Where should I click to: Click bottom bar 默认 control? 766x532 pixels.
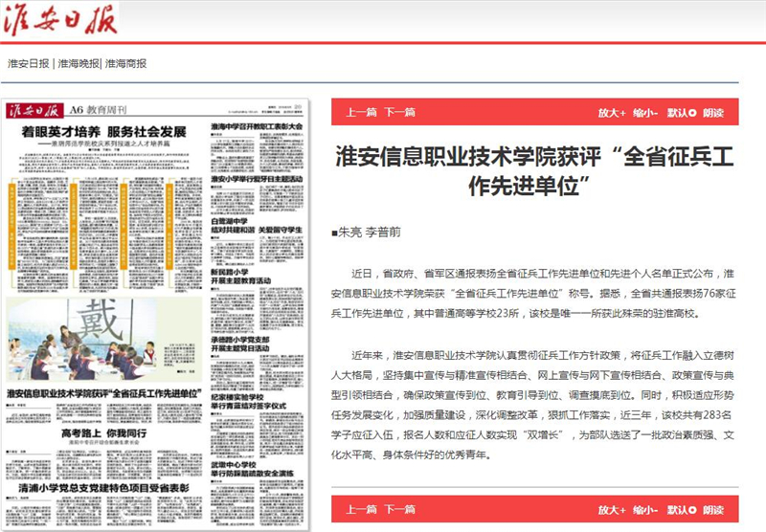click(681, 510)
